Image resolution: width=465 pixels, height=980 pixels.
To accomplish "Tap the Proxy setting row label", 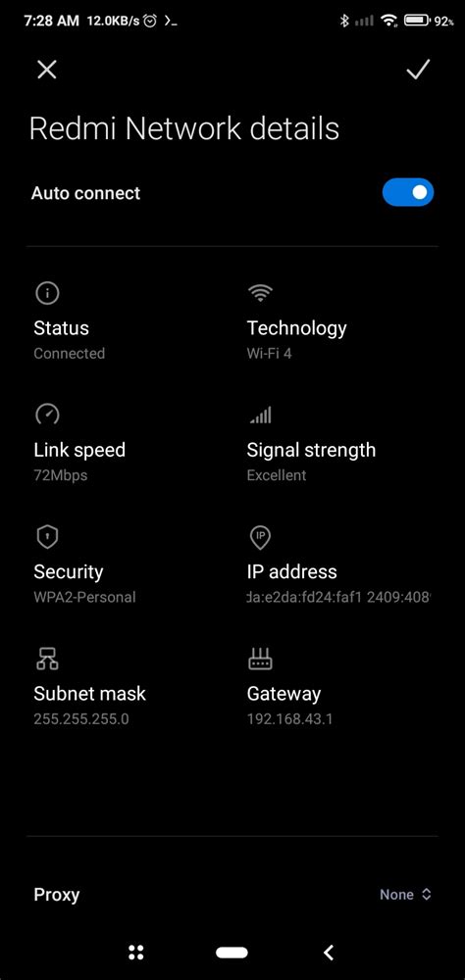I will (x=56, y=895).
